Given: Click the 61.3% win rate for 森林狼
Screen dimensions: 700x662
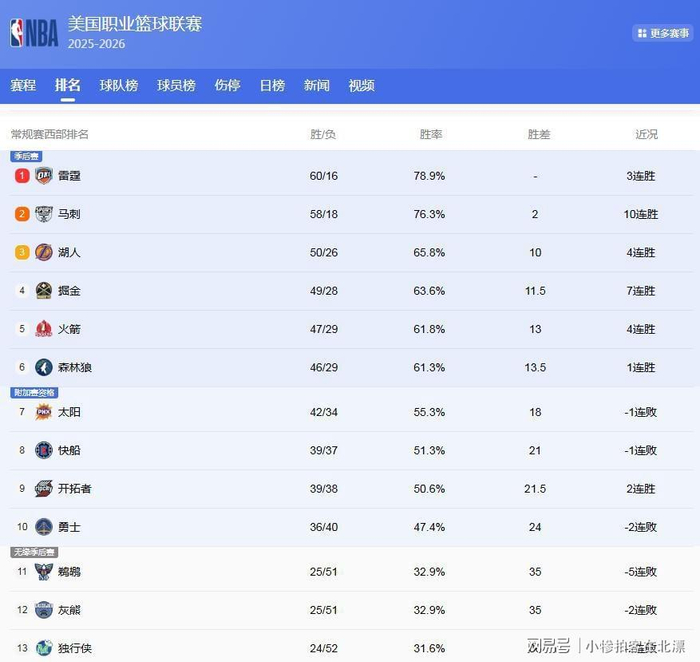Looking at the screenshot, I should click(x=429, y=368).
